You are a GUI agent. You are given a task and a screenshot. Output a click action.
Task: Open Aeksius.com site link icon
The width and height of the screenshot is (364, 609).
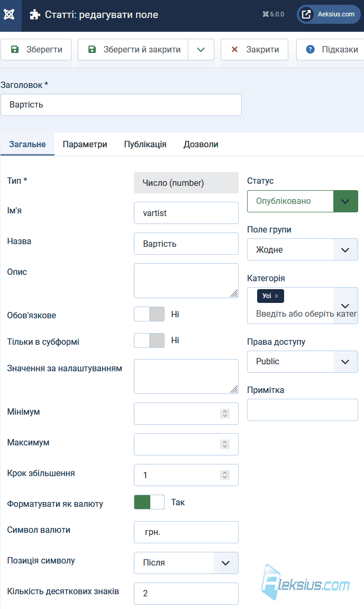(306, 14)
